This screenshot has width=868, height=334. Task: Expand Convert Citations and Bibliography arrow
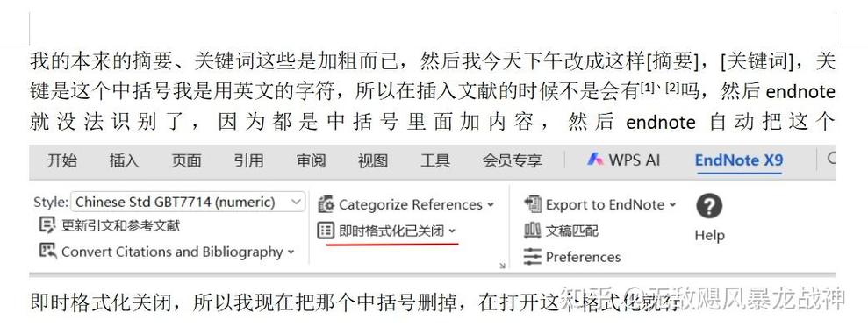tap(291, 252)
